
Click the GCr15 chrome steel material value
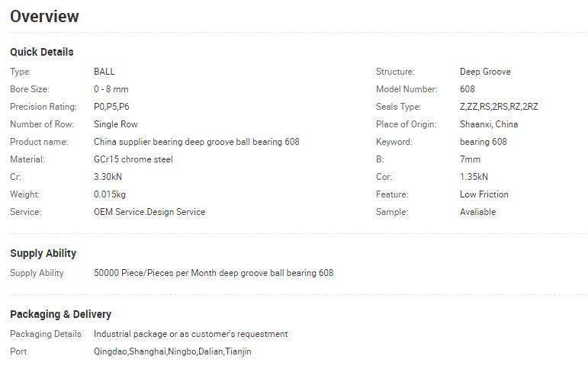click(133, 159)
